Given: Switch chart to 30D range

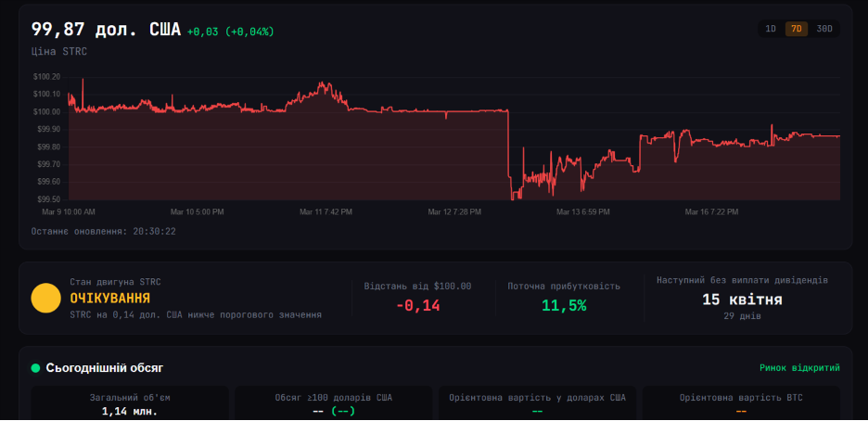Looking at the screenshot, I should [x=824, y=29].
